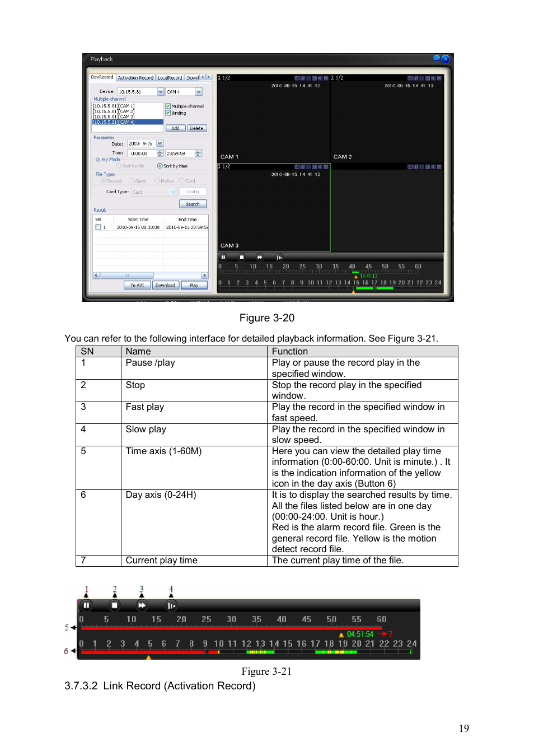
Task: Select [10.15.5.81][CAM 2] list entry
Action: [128, 111]
